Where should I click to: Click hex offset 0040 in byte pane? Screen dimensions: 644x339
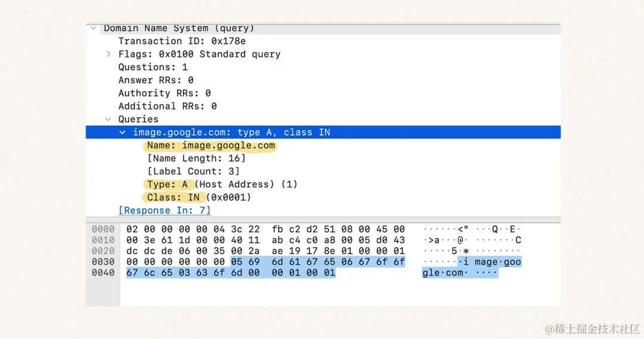[x=103, y=273]
